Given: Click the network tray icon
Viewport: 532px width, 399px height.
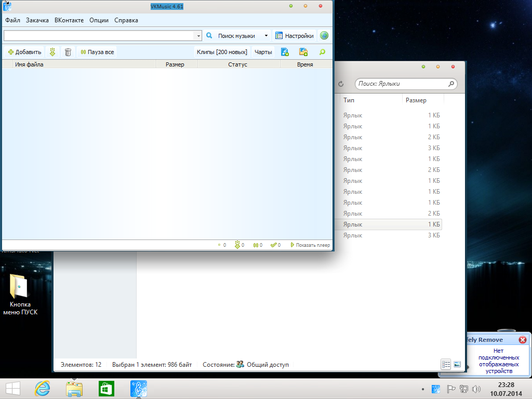Looking at the screenshot, I should (x=464, y=389).
